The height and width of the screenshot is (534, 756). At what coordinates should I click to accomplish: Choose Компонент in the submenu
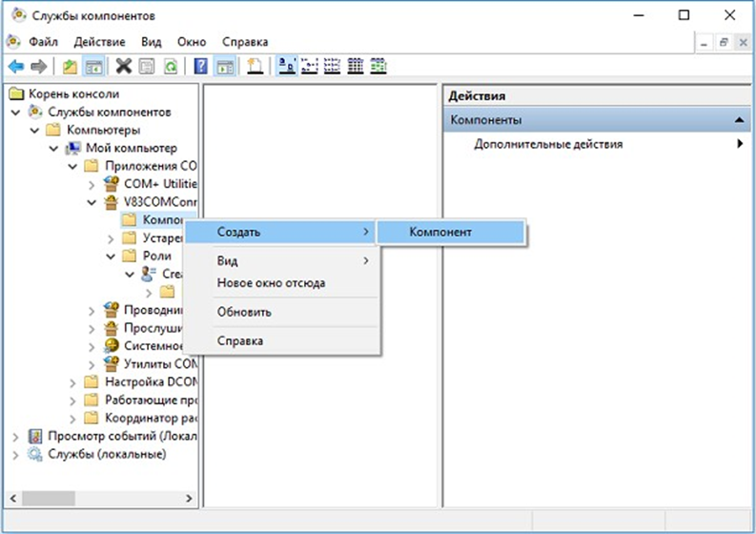pos(450,232)
